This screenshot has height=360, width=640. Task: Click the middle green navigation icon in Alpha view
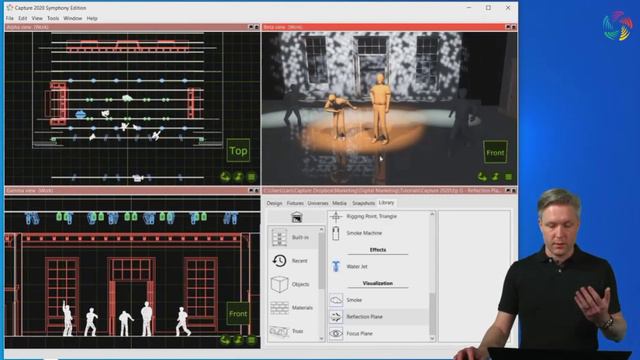[239, 176]
